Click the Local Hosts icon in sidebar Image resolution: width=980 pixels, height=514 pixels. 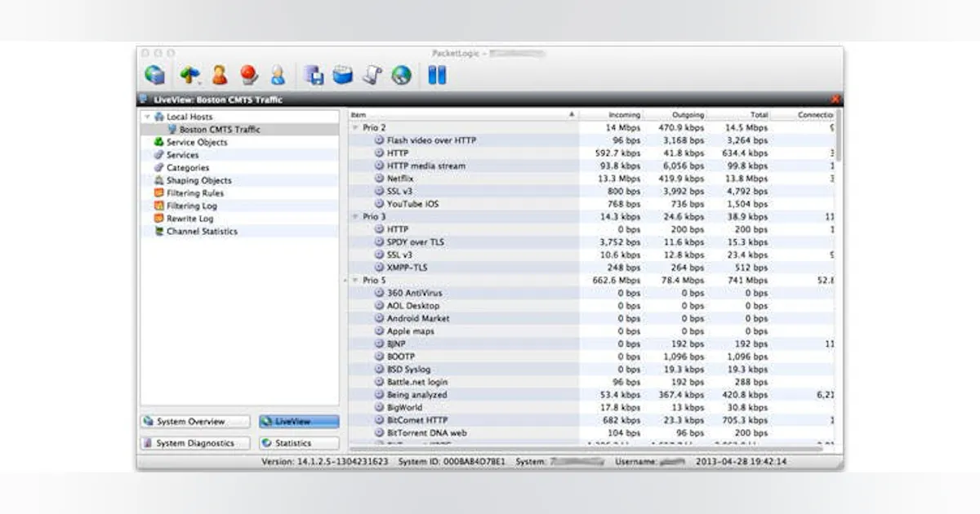(159, 117)
